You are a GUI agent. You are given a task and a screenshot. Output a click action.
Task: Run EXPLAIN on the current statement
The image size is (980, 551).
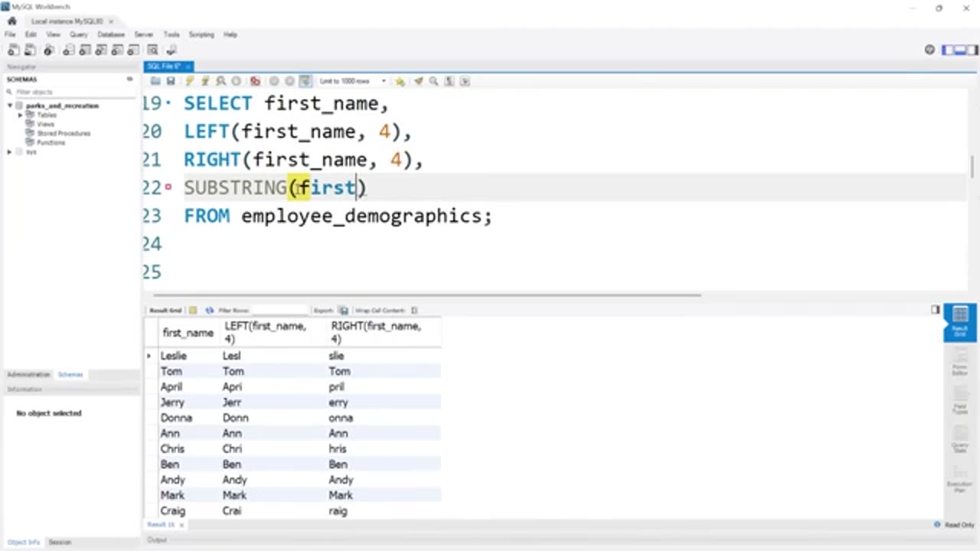coord(220,81)
